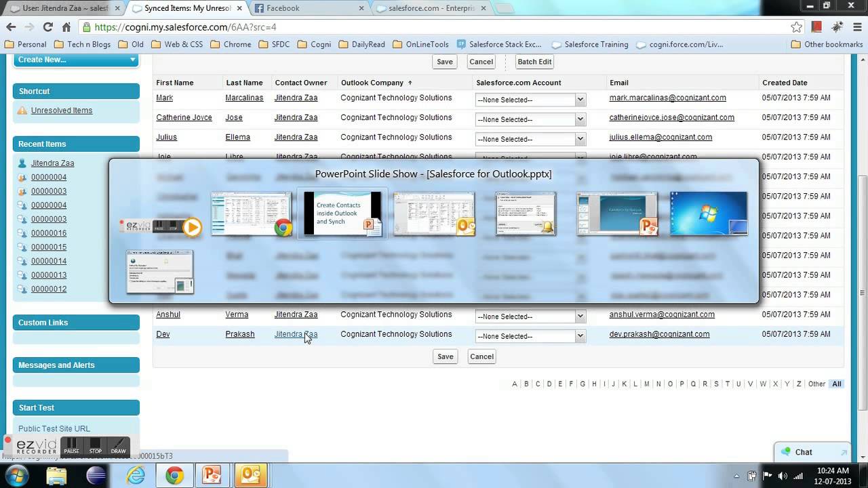
Task: Click the Chrome back arrow
Action: (11, 27)
